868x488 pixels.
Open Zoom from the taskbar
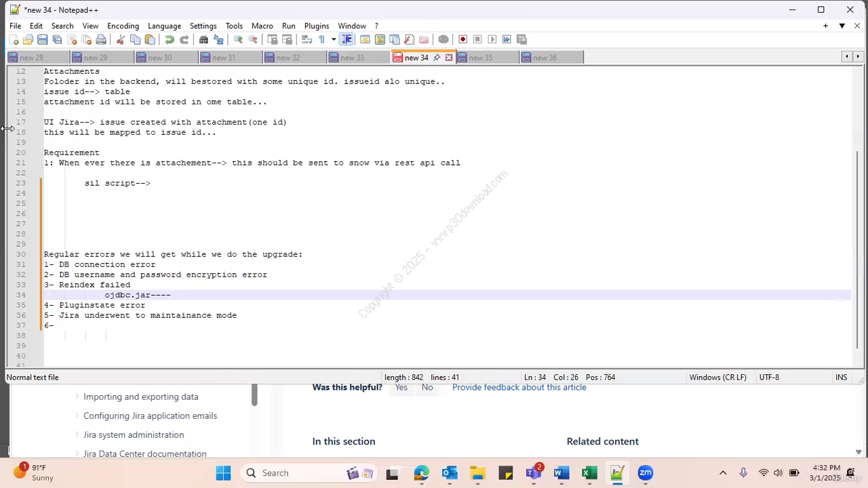click(646, 473)
